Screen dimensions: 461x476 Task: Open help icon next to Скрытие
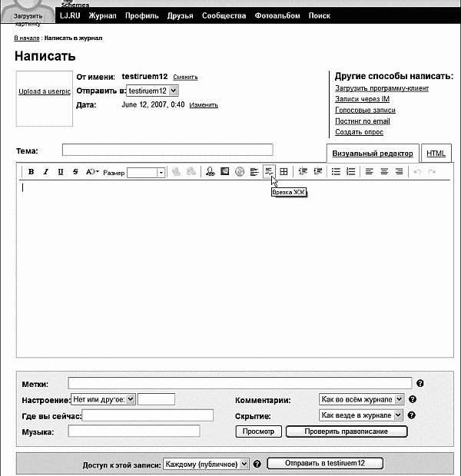click(412, 415)
